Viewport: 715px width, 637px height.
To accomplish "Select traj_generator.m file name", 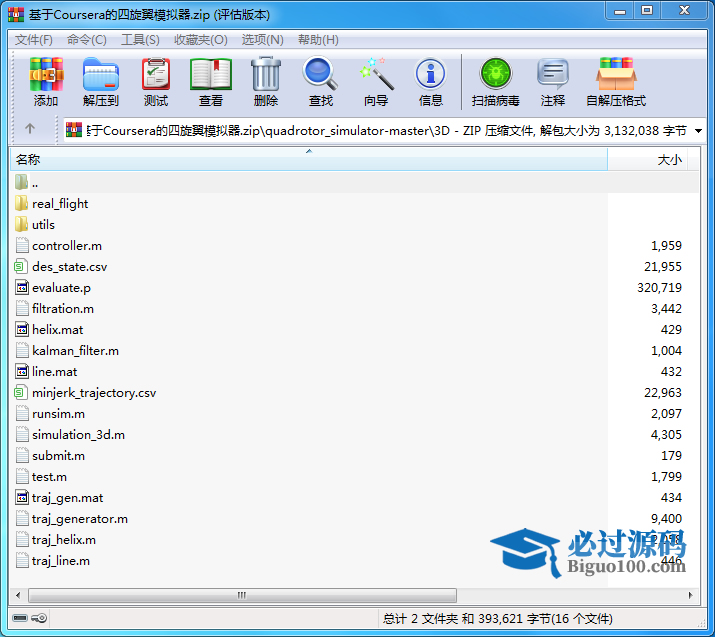I will pos(80,518).
